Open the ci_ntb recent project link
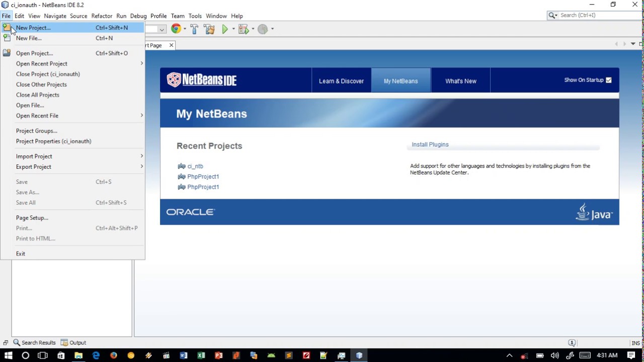Image resolution: width=644 pixels, height=362 pixels. point(195,166)
